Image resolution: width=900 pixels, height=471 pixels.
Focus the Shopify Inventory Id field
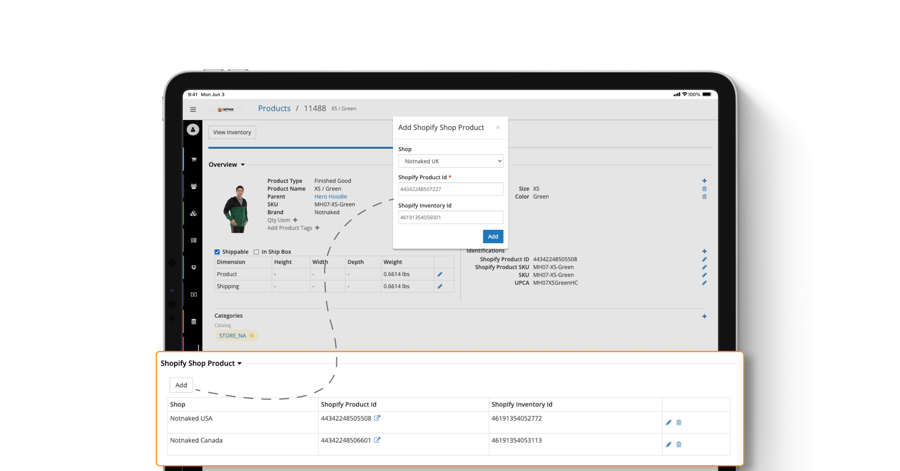coord(450,217)
